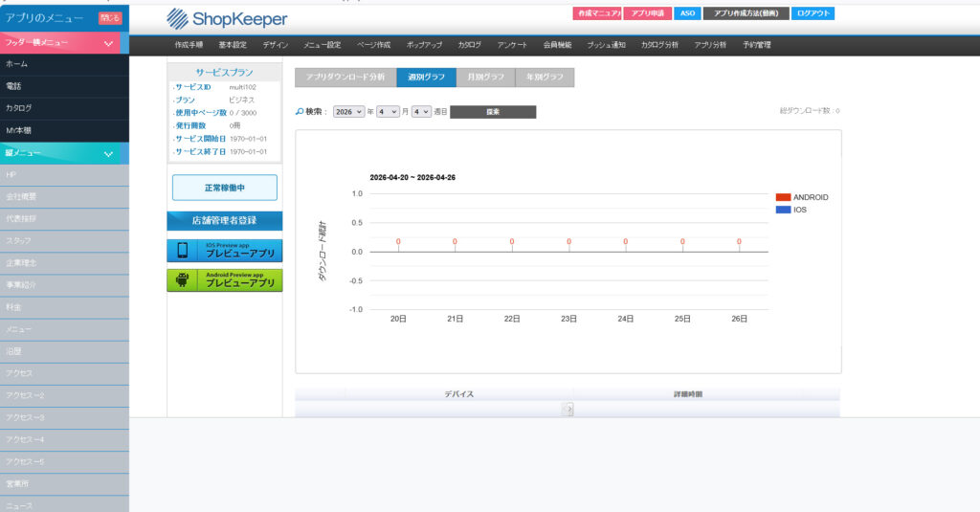The height and width of the screenshot is (512, 980).
Task: Select アクセス−2 in the vertical menu
Action: pyautogui.click(x=64, y=395)
